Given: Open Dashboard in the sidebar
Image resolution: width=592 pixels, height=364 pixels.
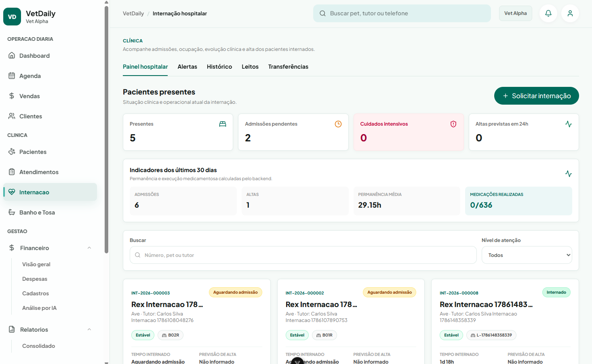Looking at the screenshot, I should coord(50,55).
